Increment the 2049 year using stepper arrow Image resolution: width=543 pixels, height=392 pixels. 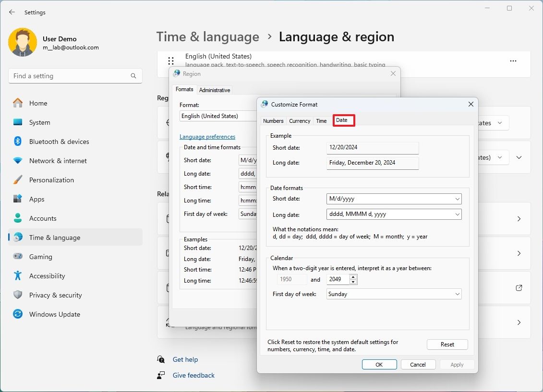353,277
